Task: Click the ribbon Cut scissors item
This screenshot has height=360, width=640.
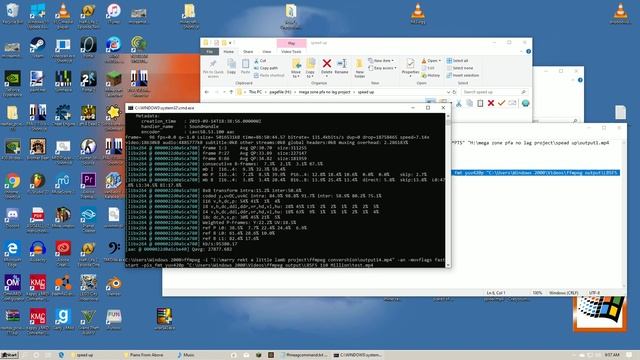Action: [x=260, y=60]
